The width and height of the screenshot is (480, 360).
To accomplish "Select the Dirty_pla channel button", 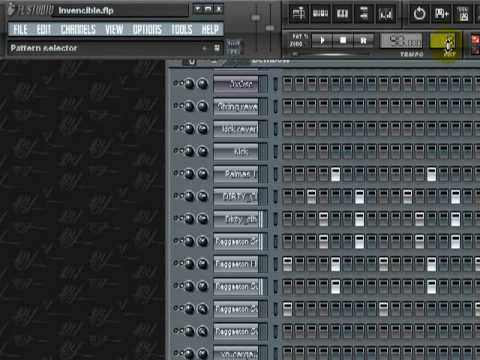I will (236, 219).
